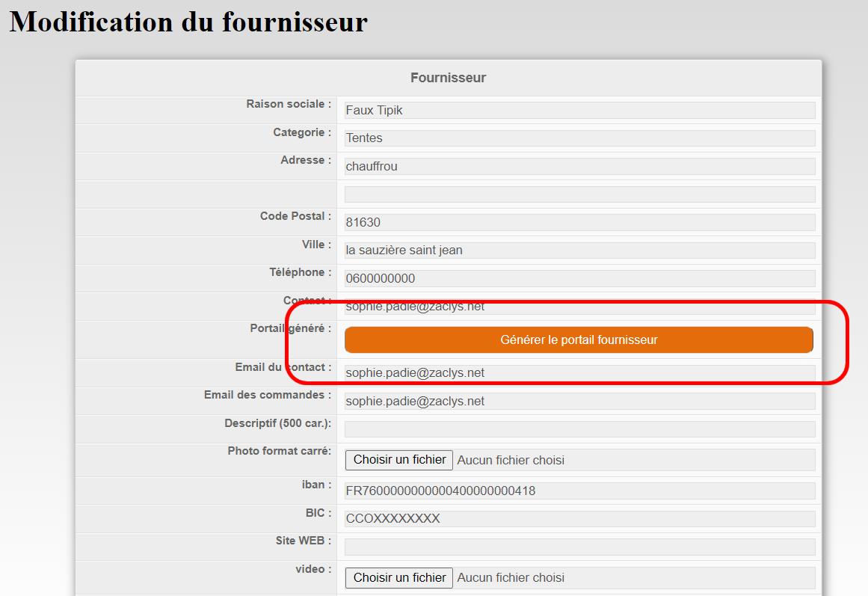Click the Raison sociale field containing Faux Tipik

click(579, 110)
